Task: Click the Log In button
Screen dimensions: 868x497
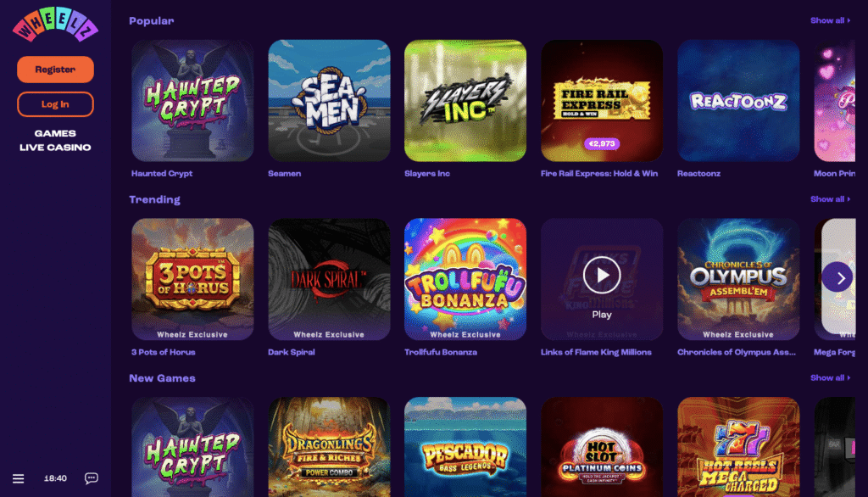Action: (55, 104)
